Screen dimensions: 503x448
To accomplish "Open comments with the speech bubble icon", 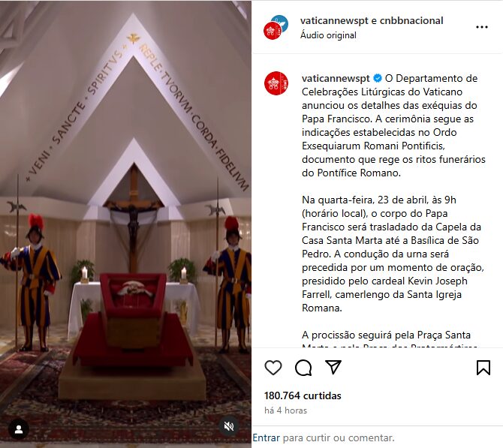I will pyautogui.click(x=303, y=368).
